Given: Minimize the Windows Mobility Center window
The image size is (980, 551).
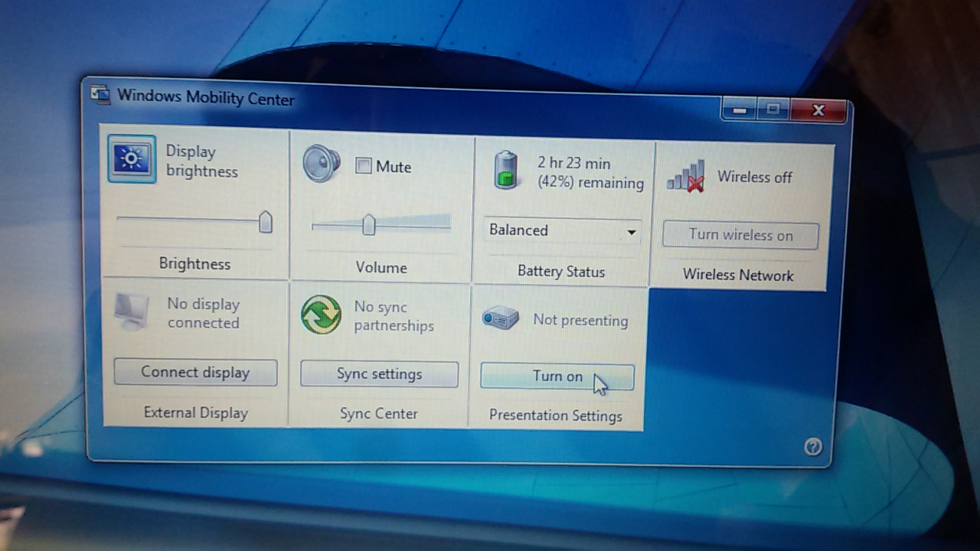Looking at the screenshot, I should (x=739, y=110).
